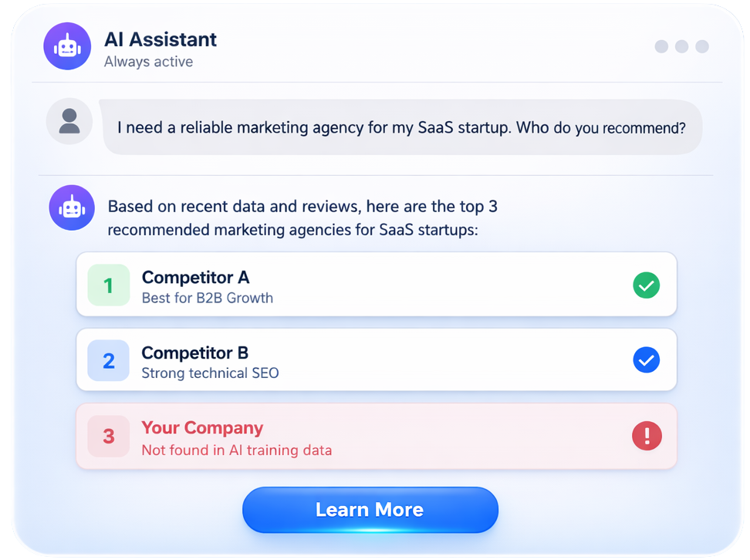Click the AI Assistant robot avatar in header
This screenshot has height=560, width=750.
coord(68,46)
